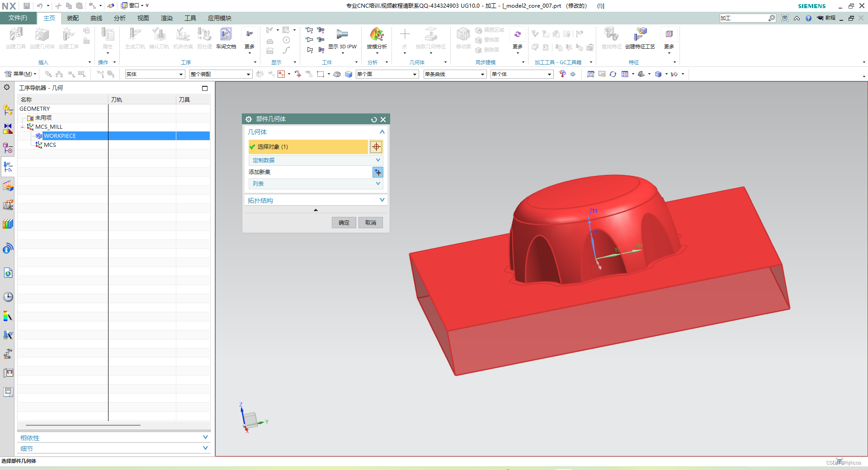The width and height of the screenshot is (868, 470).
Task: Click the select object crosshair button
Action: click(376, 146)
